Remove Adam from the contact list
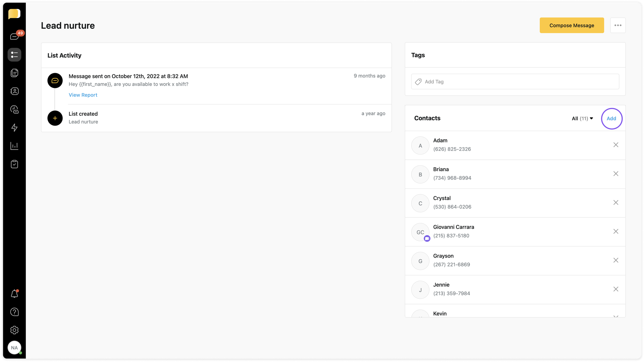The image size is (644, 362). [x=616, y=145]
